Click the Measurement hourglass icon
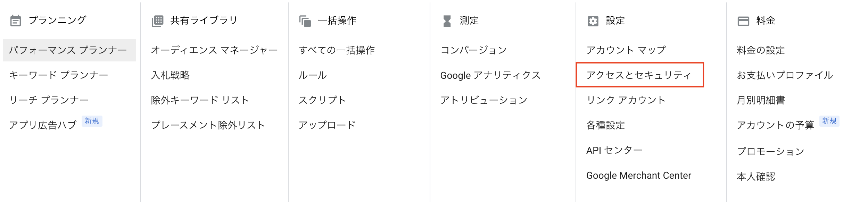 point(447,21)
